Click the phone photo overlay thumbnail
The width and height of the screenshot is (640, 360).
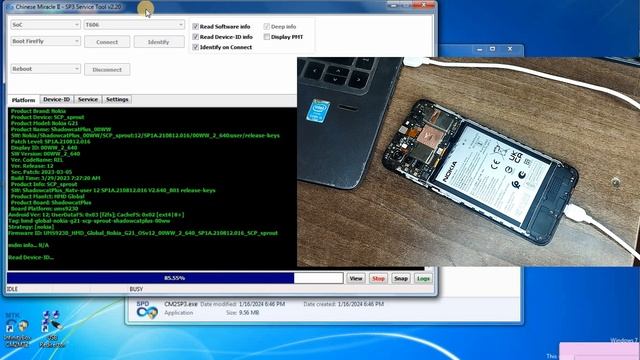[469, 162]
